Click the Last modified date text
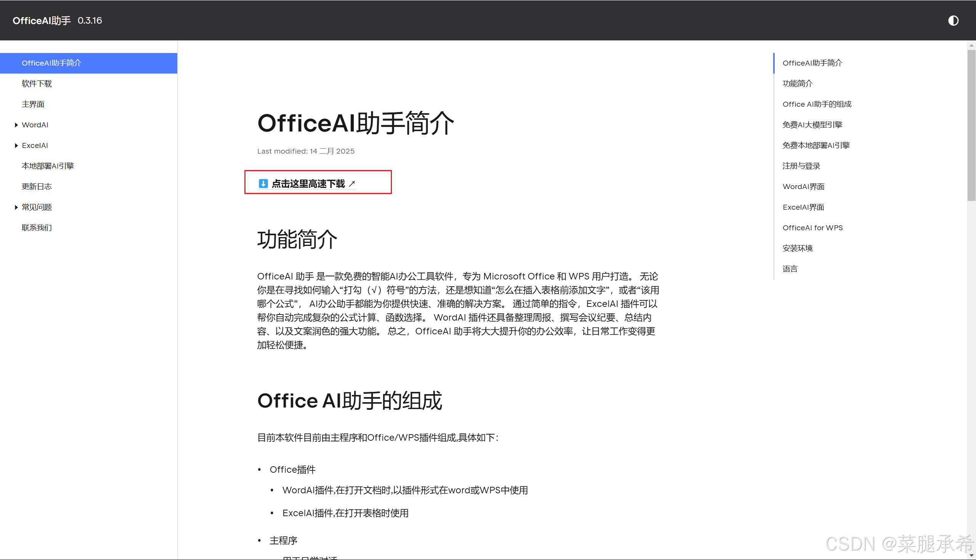This screenshot has height=560, width=976. 306,151
